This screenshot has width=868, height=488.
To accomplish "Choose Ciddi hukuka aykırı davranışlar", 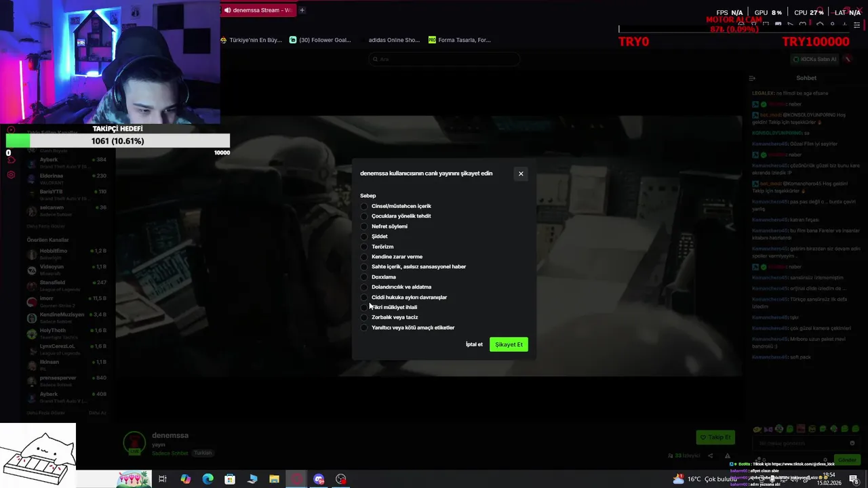I will click(364, 297).
